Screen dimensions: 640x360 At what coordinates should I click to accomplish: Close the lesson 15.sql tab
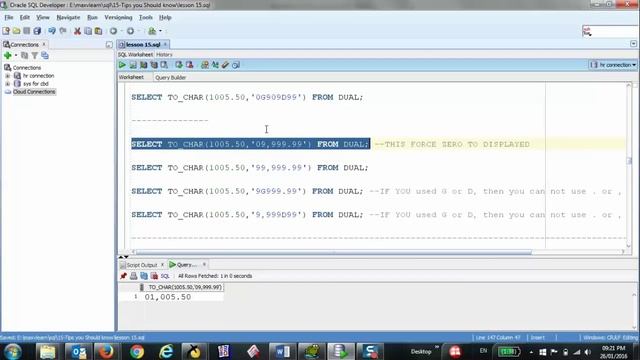pos(165,44)
